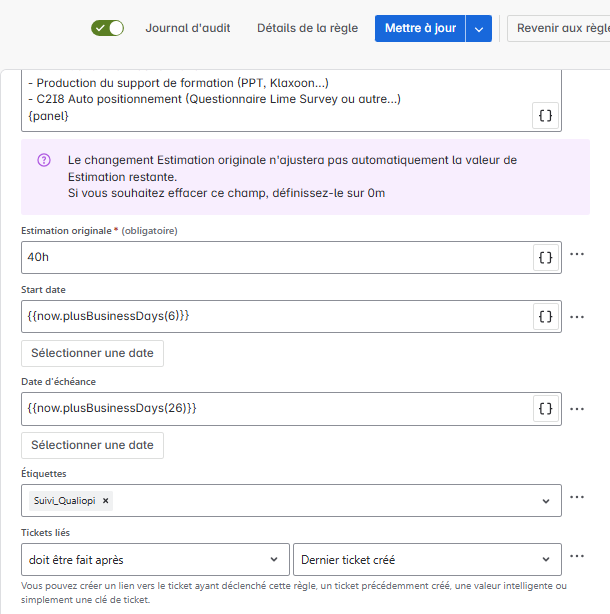
Task: Open more options for Estimation originale field
Action: point(577,254)
